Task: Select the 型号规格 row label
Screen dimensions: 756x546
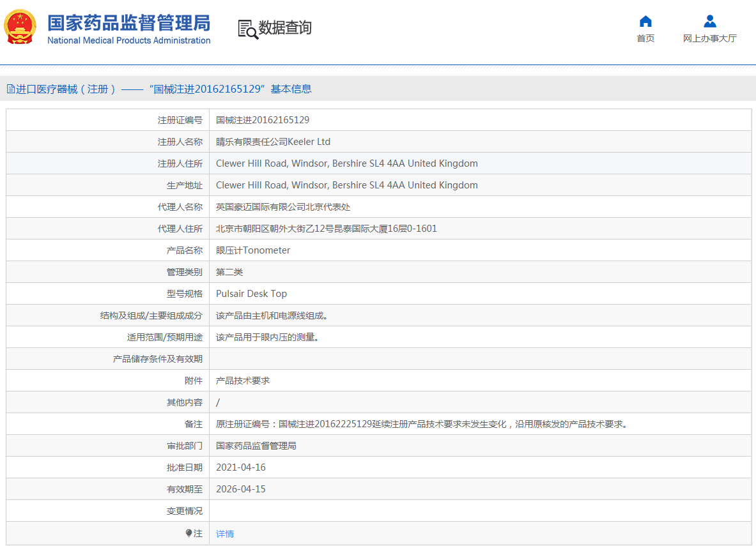Action: 185,294
